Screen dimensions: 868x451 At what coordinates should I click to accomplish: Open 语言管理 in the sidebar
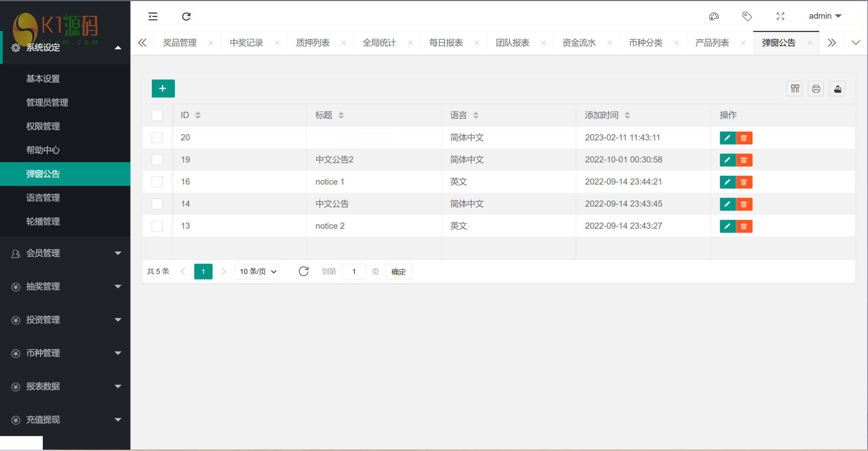(x=43, y=198)
